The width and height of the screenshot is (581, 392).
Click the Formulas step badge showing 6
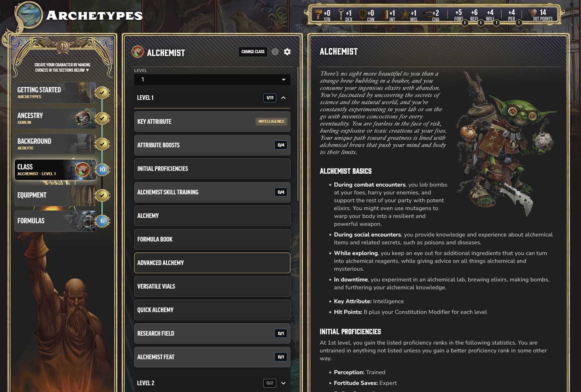point(102,221)
